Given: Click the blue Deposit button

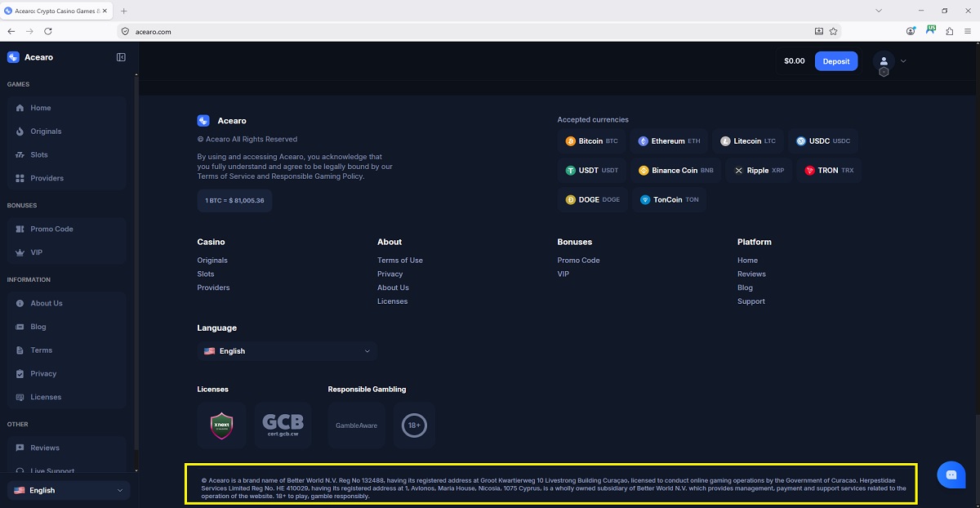Looking at the screenshot, I should point(836,61).
